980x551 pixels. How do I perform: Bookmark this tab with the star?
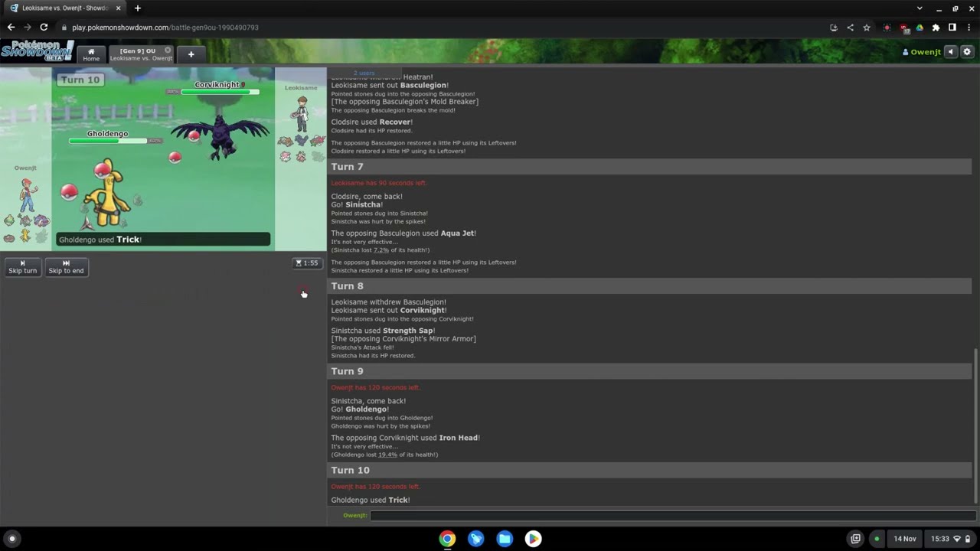[x=867, y=28]
